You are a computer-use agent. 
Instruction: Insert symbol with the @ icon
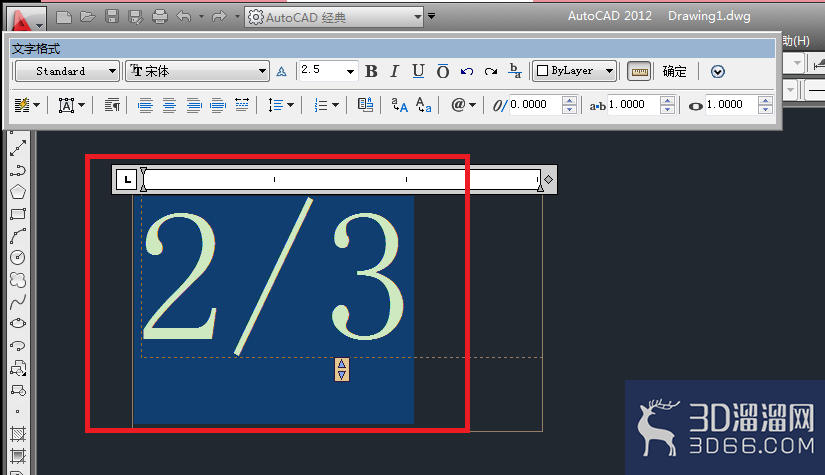click(464, 105)
